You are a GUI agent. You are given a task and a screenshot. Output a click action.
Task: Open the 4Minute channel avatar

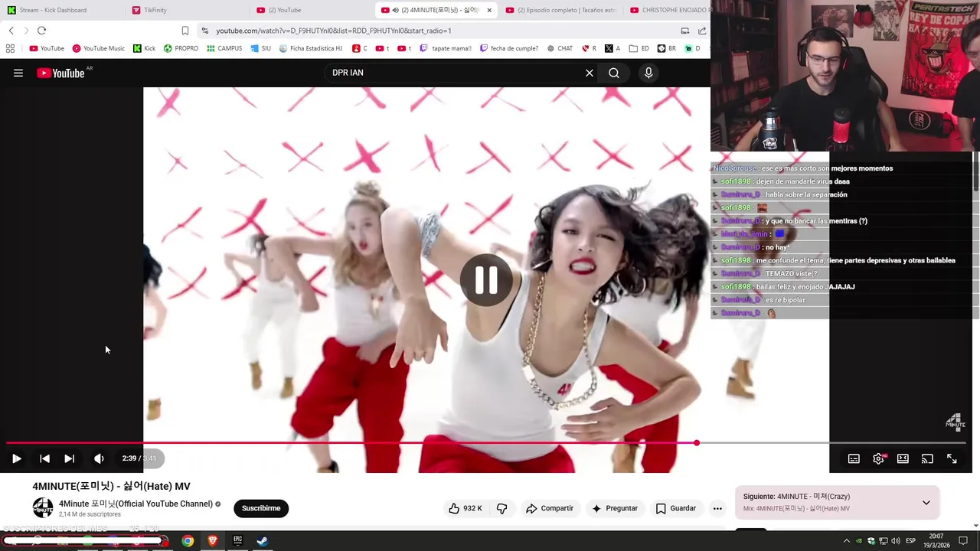(43, 507)
